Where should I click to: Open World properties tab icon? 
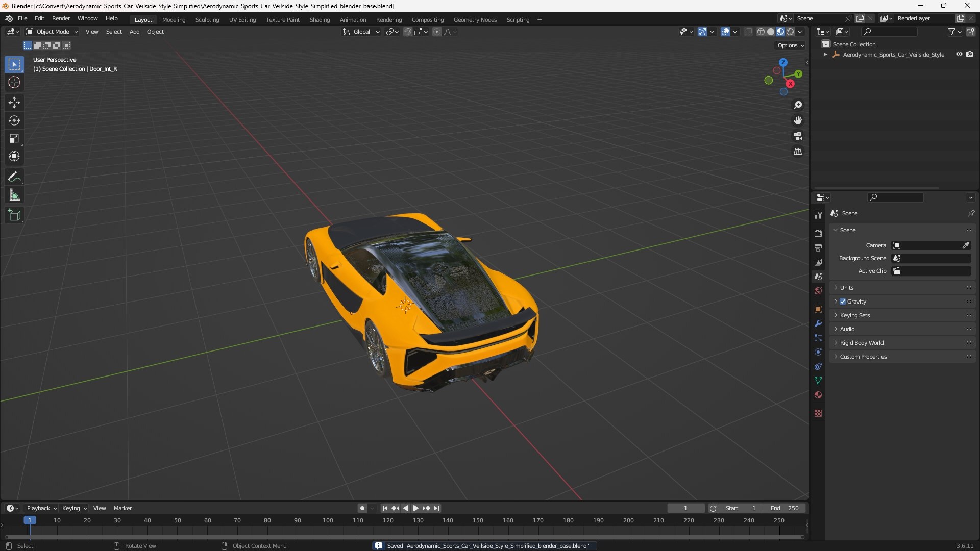[818, 291]
